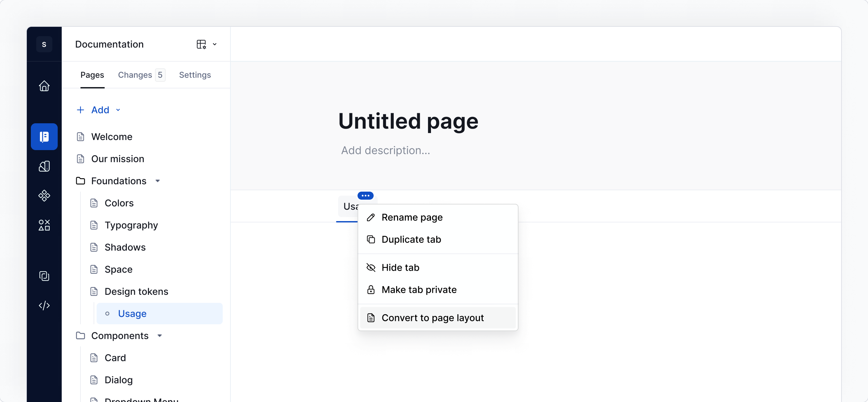This screenshot has height=402, width=868.
Task: Select the components diamond icon in sidebar
Action: [44, 196]
